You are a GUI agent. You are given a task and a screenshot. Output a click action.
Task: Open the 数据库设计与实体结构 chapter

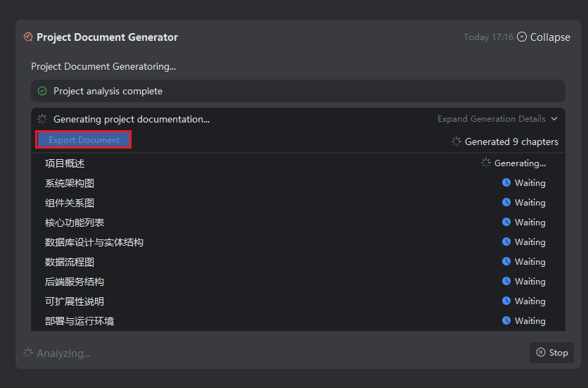[x=94, y=242]
